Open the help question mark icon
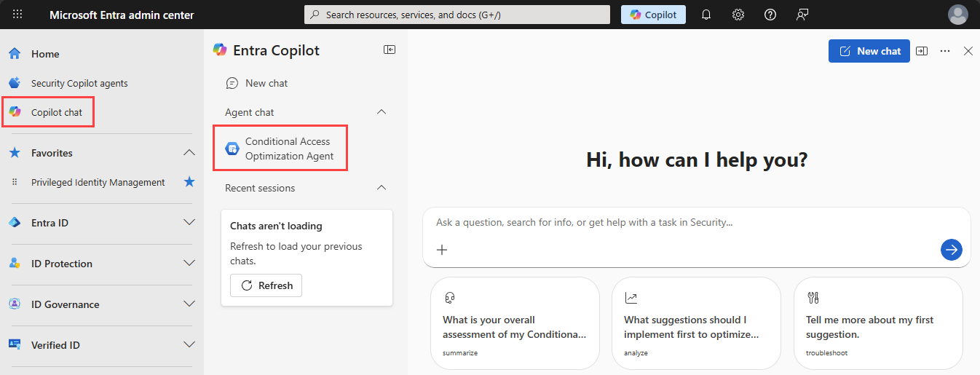The height and width of the screenshot is (375, 980). click(x=770, y=15)
